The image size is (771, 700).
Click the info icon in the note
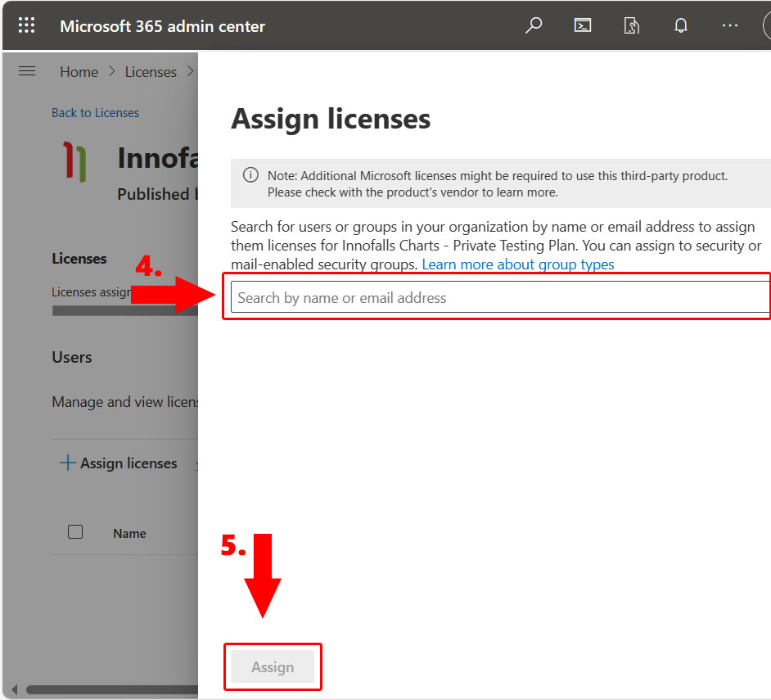tap(250, 175)
